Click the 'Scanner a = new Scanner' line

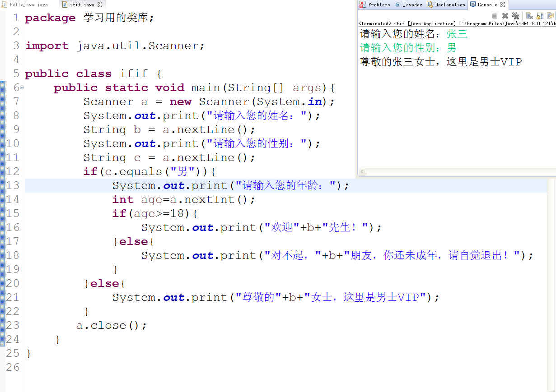click(209, 102)
